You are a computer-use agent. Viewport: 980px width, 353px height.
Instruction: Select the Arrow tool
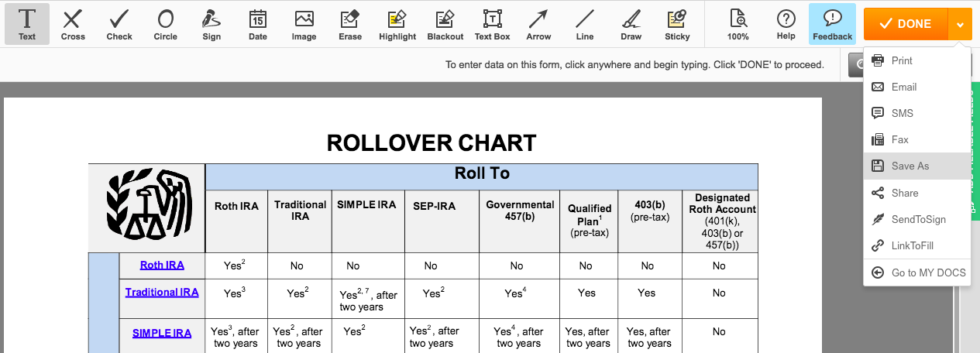click(x=538, y=24)
